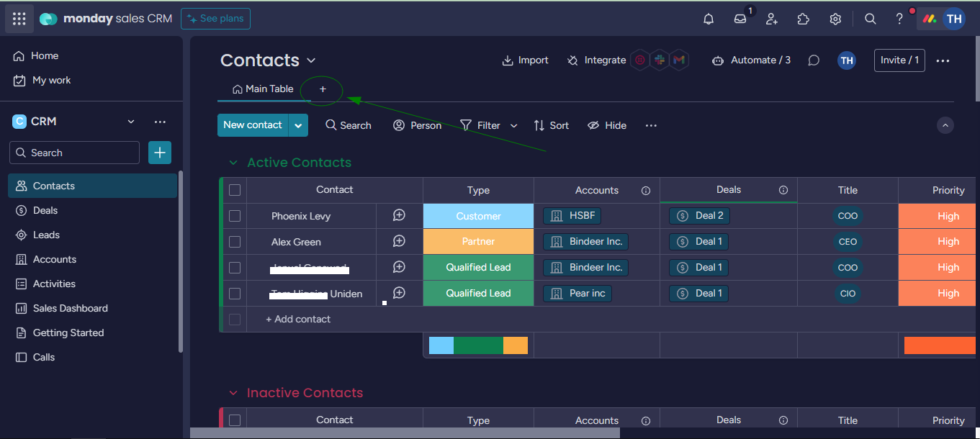Click the Automate icon in the board header
Viewport: 980px width, 439px height.
(x=718, y=60)
